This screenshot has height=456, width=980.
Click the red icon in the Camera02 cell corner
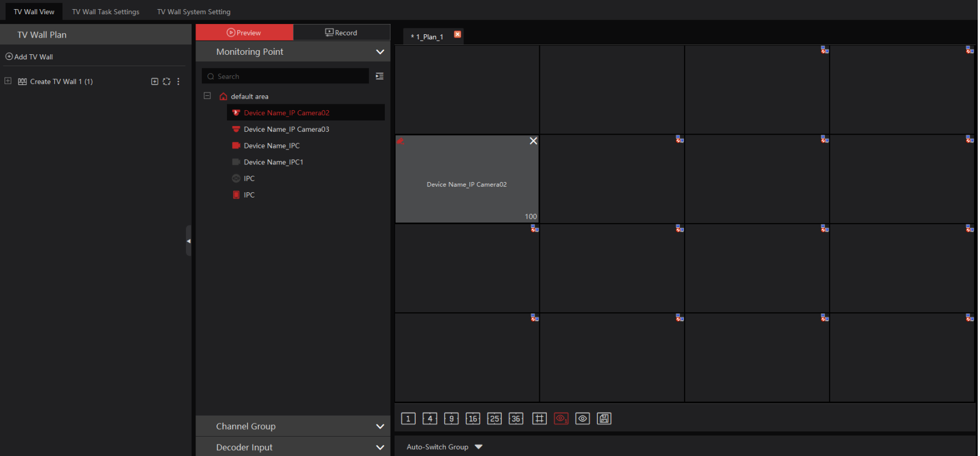(x=401, y=140)
